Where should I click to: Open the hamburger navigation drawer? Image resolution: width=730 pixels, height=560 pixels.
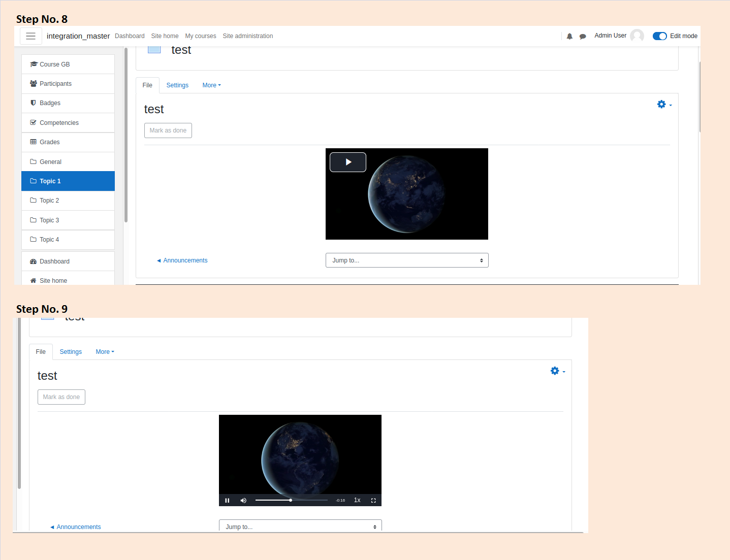point(30,36)
